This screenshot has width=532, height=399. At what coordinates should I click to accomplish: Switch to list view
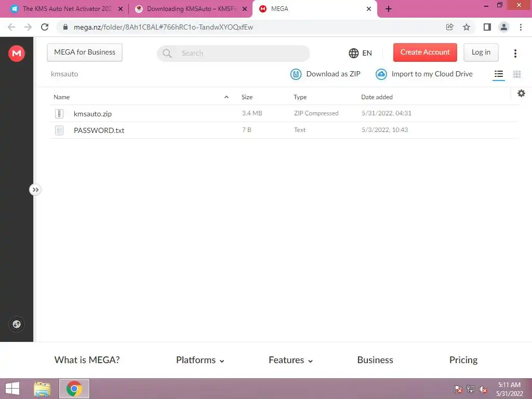point(498,74)
